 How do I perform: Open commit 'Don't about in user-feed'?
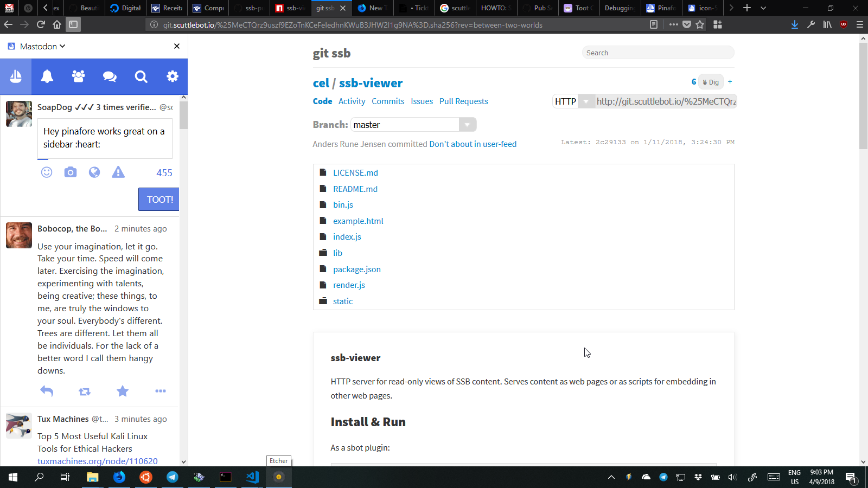tap(473, 144)
